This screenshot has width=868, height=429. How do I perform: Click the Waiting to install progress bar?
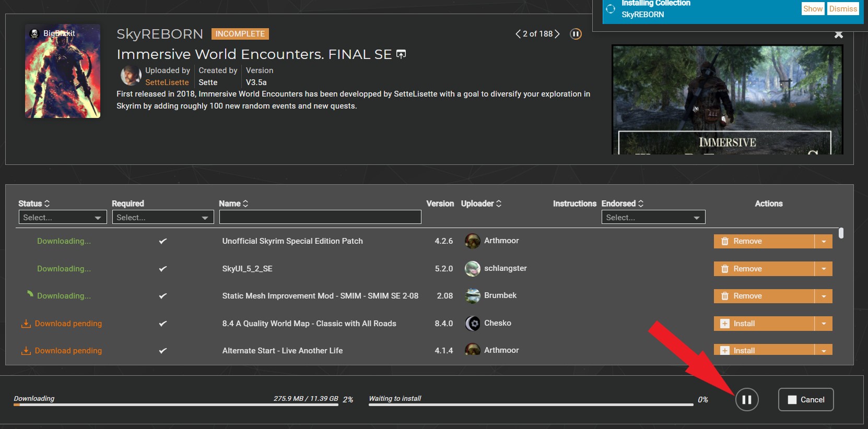[x=531, y=404]
